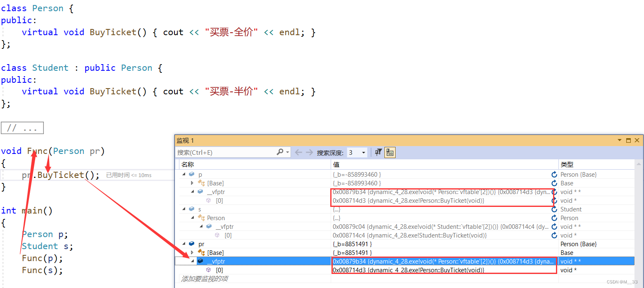Refresh the [Base] row with _b=-858993460
644x288 pixels.
554,183
